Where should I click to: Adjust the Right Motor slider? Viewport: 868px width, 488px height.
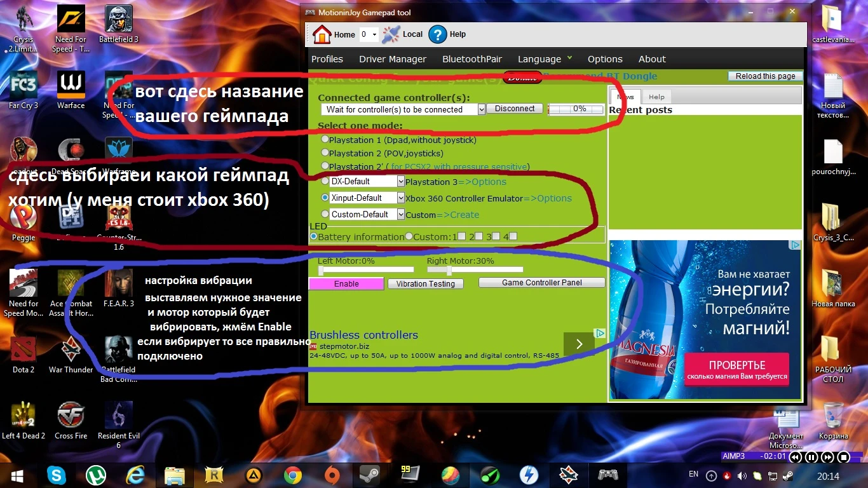pos(449,269)
